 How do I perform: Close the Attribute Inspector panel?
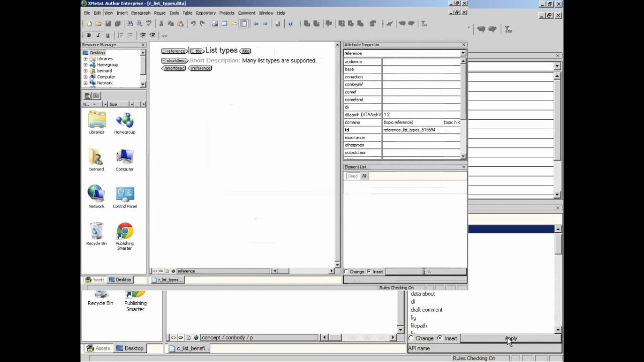(x=463, y=45)
